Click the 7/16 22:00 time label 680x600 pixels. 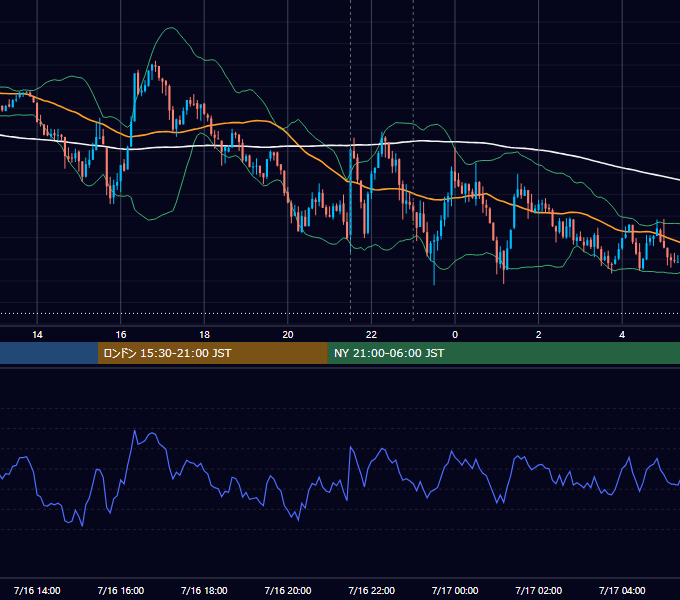pos(372,590)
